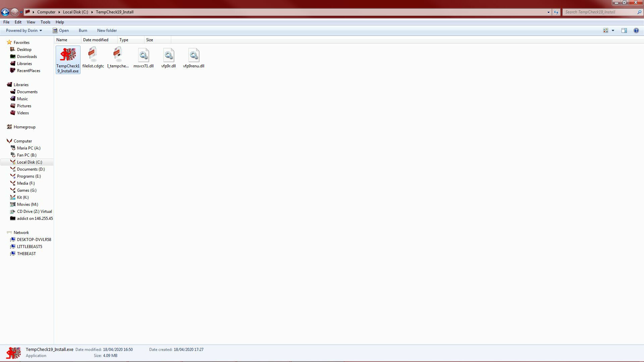Select the filelist.cdgtc file icon
Viewport: 644px width, 362px height.
click(x=93, y=55)
